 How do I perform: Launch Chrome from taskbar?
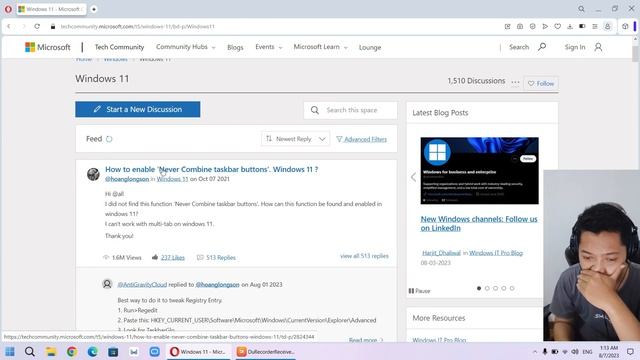(x=72, y=351)
